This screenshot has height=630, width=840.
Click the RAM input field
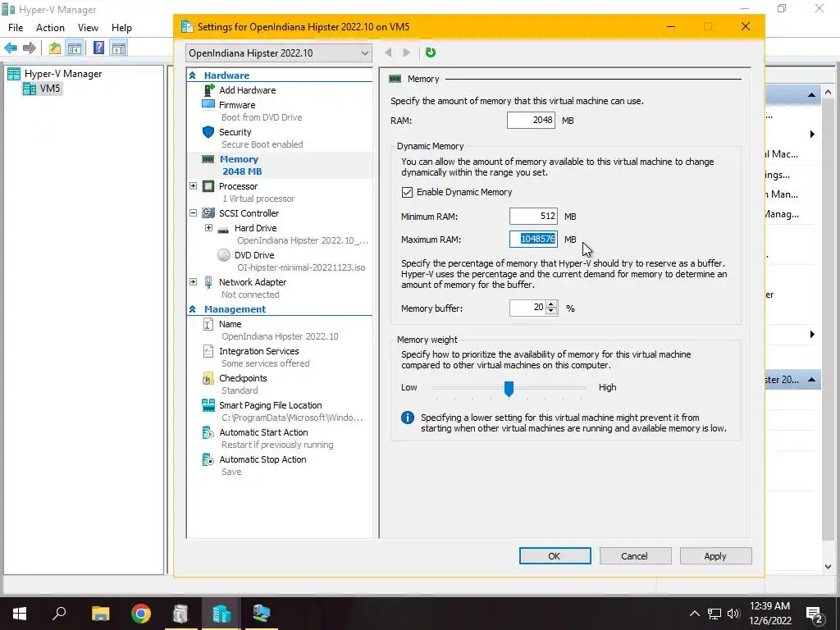coord(531,121)
